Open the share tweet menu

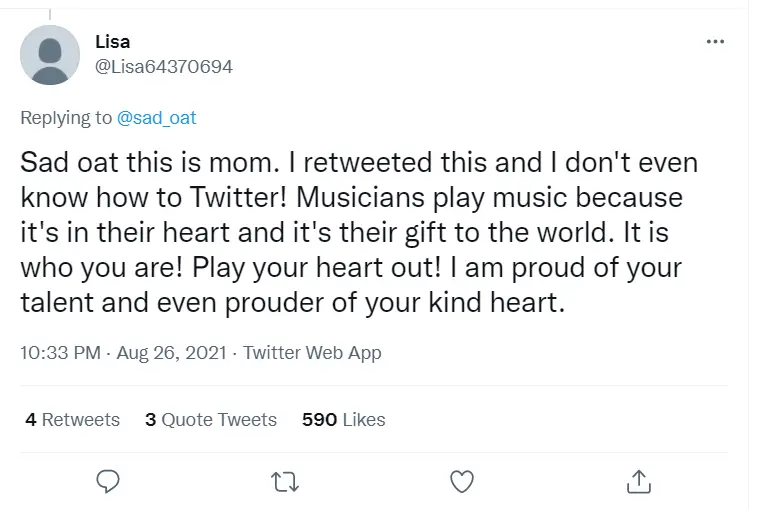[639, 482]
